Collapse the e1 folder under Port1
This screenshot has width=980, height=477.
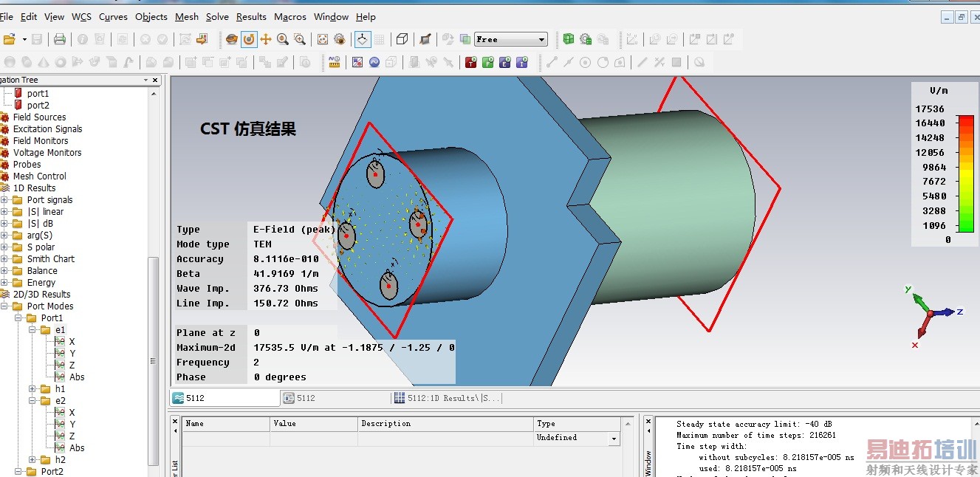(x=32, y=330)
